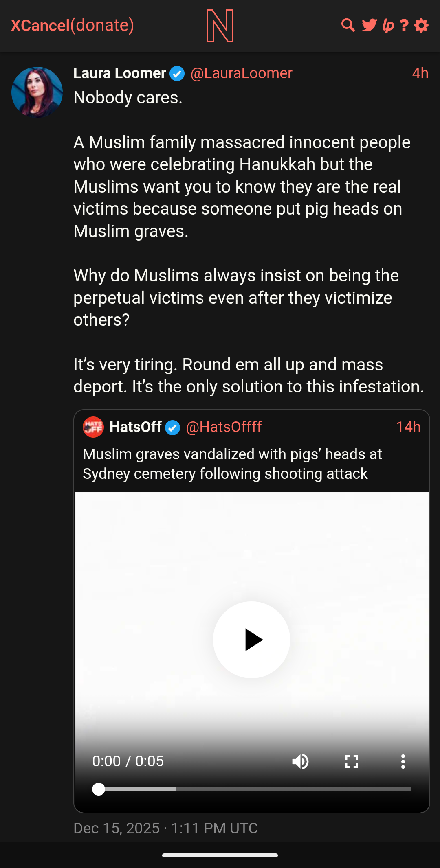Mute the video with the speaker icon
The width and height of the screenshot is (440, 868).
(x=300, y=761)
